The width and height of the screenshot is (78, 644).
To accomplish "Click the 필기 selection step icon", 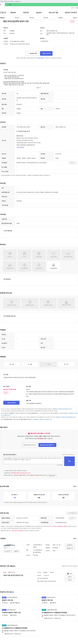I will click(48, 364).
